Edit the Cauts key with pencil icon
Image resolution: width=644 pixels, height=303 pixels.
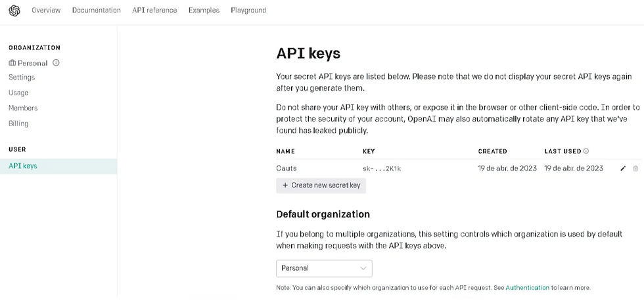(623, 168)
